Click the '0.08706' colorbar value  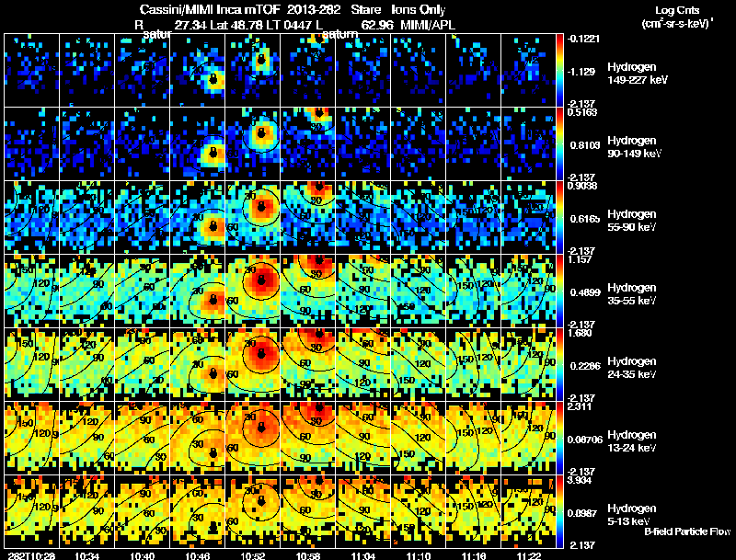586,440
